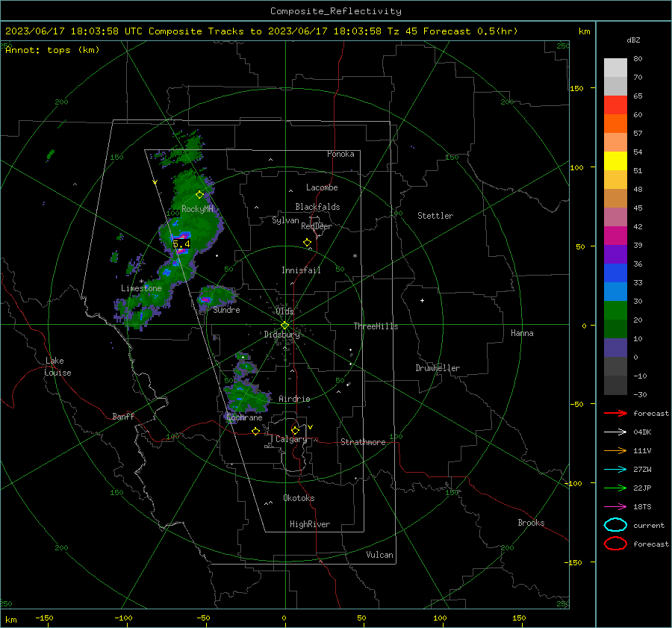Select the -30 dBZ dark gray swatch

coord(615,385)
